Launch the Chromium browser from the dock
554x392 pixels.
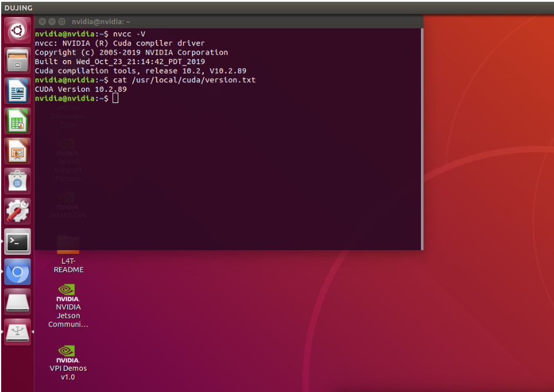17,272
